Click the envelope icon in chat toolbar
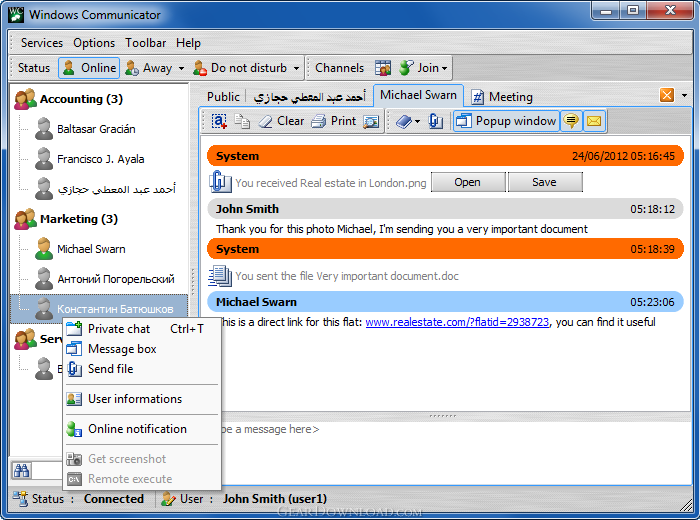The width and height of the screenshot is (700, 520). pyautogui.click(x=594, y=121)
